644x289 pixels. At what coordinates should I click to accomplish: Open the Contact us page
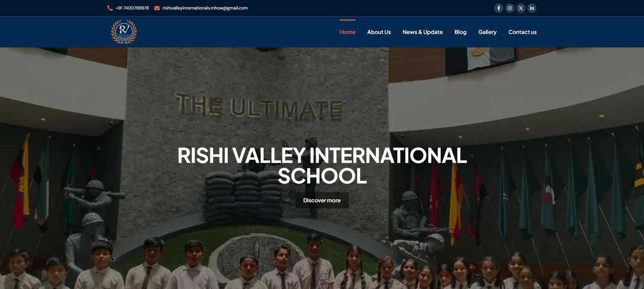tap(522, 32)
